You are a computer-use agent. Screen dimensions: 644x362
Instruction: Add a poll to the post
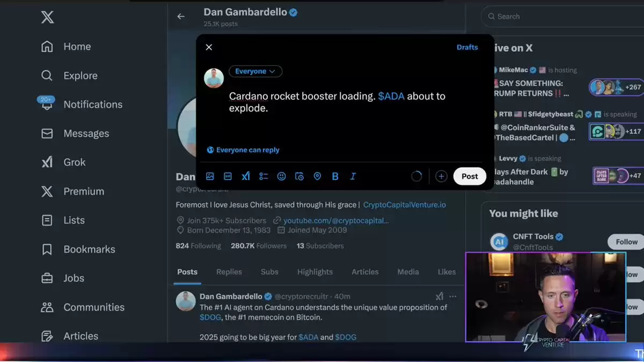click(x=264, y=176)
